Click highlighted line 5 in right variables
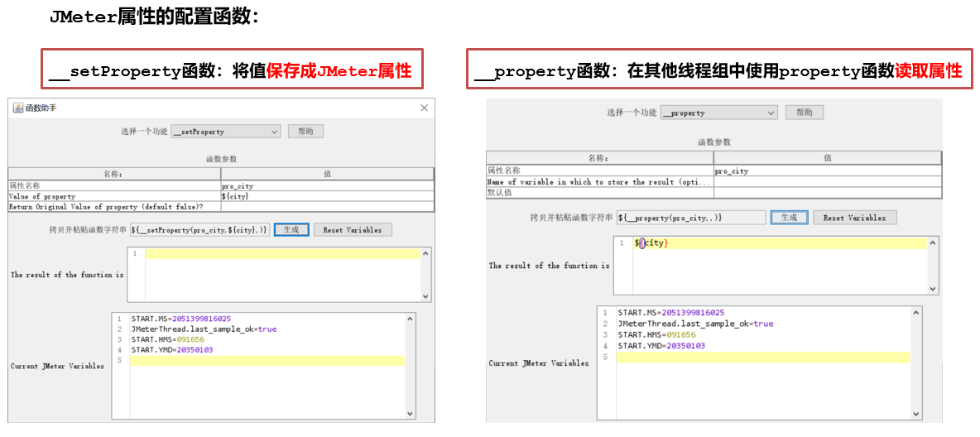The image size is (980, 437). click(x=763, y=358)
